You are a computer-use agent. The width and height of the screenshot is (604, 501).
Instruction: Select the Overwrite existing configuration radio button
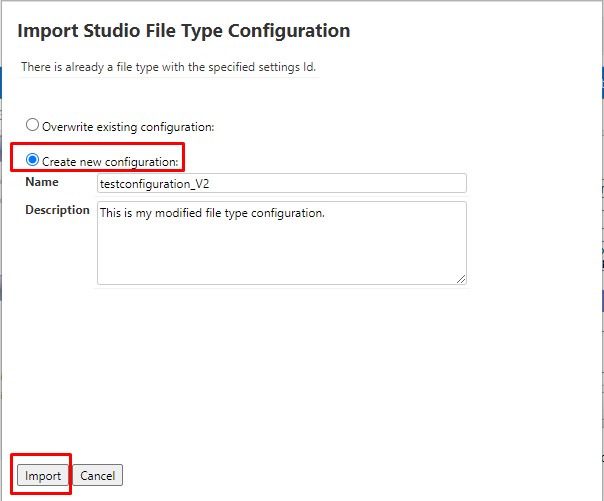tap(33, 126)
